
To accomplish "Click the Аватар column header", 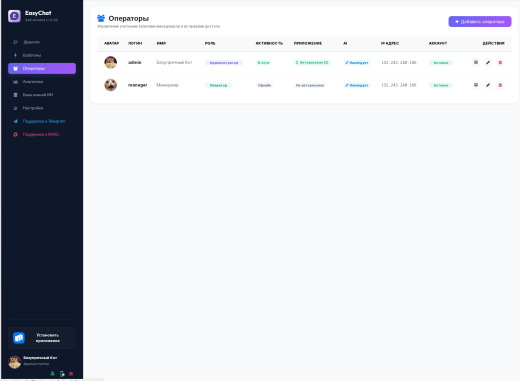I will pyautogui.click(x=111, y=43).
